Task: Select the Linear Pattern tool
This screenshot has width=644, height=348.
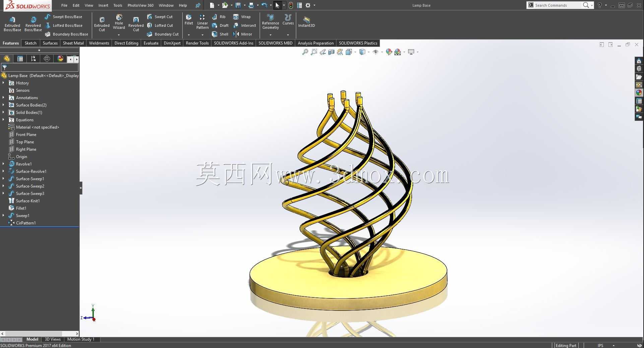Action: click(202, 22)
